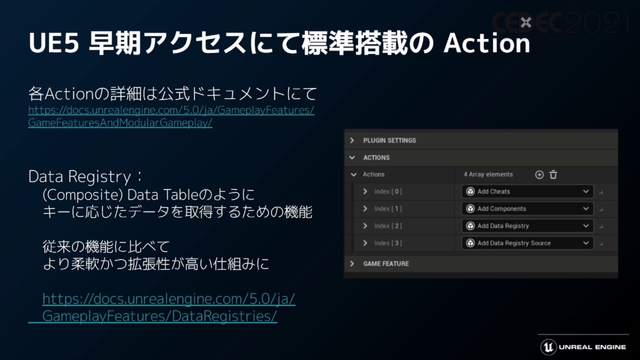
Task: Click the slide title 'UE5 早期アクセスにて標準搭載の Action'
Action: pos(279,43)
